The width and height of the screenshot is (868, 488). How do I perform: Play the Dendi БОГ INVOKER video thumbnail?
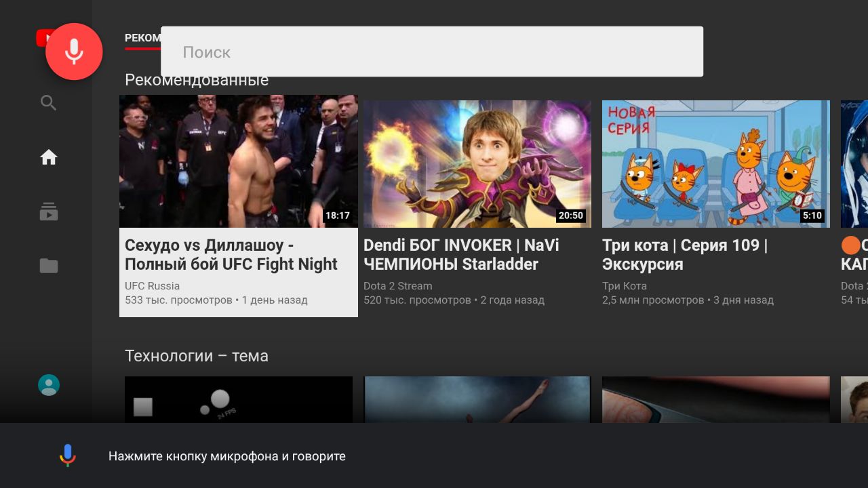[x=477, y=164]
